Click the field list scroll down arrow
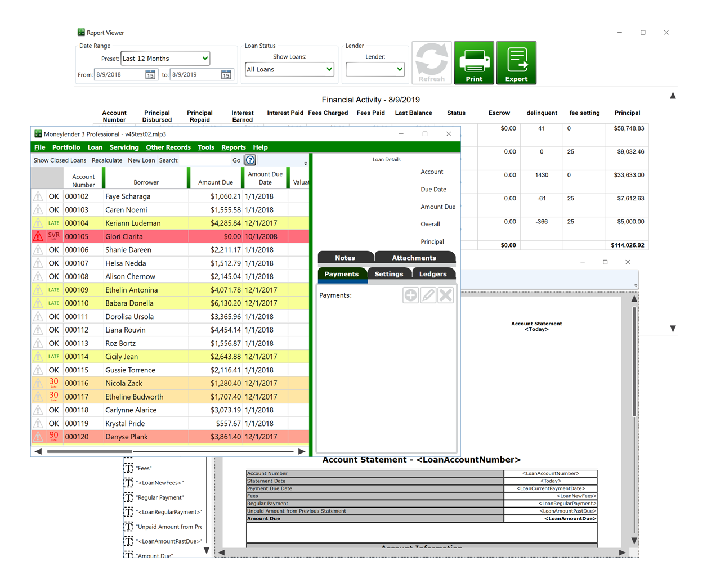Viewport: 707px width, 588px height. point(207,551)
